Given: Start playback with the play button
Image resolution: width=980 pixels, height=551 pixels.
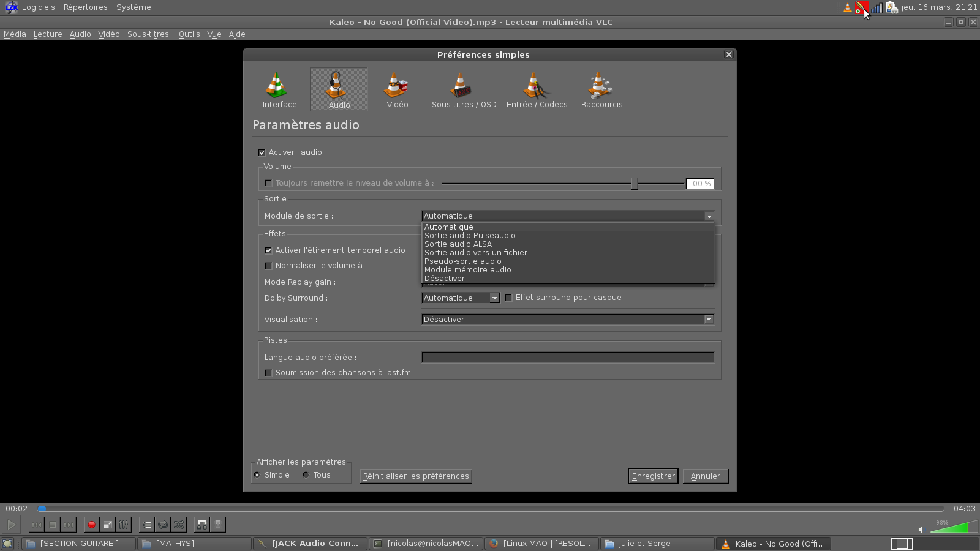Looking at the screenshot, I should (x=12, y=525).
